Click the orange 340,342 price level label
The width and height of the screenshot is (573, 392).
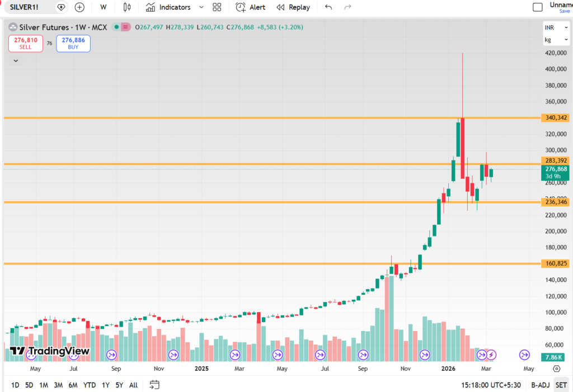(555, 118)
